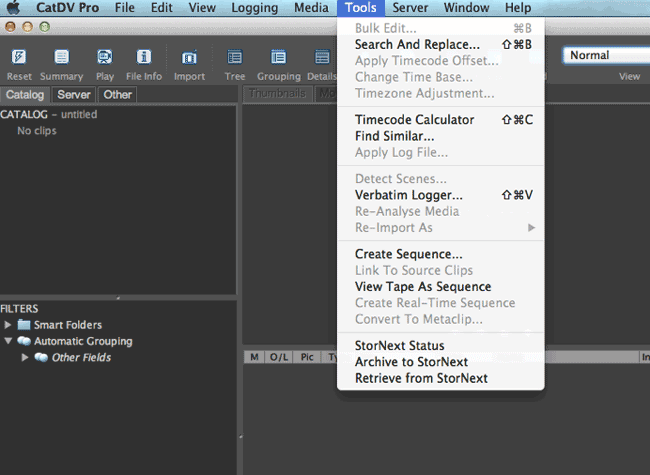Open the Summary view icon
Viewport: 650px width, 475px height.
click(61, 58)
